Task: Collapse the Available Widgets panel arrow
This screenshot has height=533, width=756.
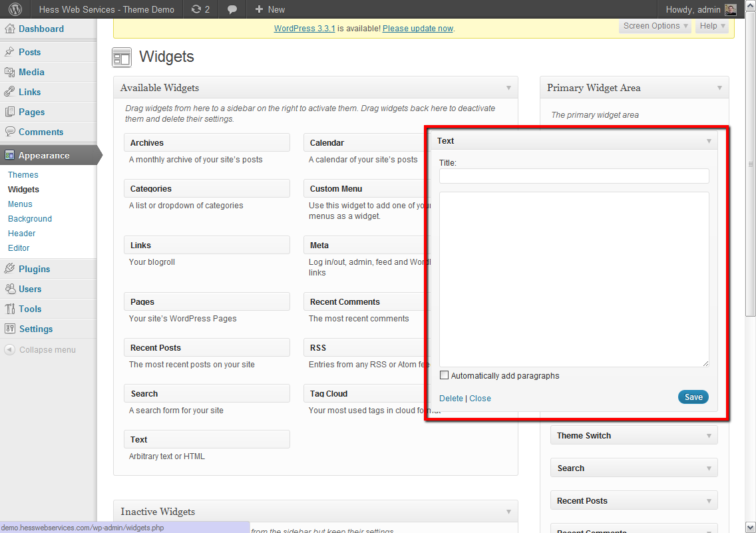Action: 508,88
